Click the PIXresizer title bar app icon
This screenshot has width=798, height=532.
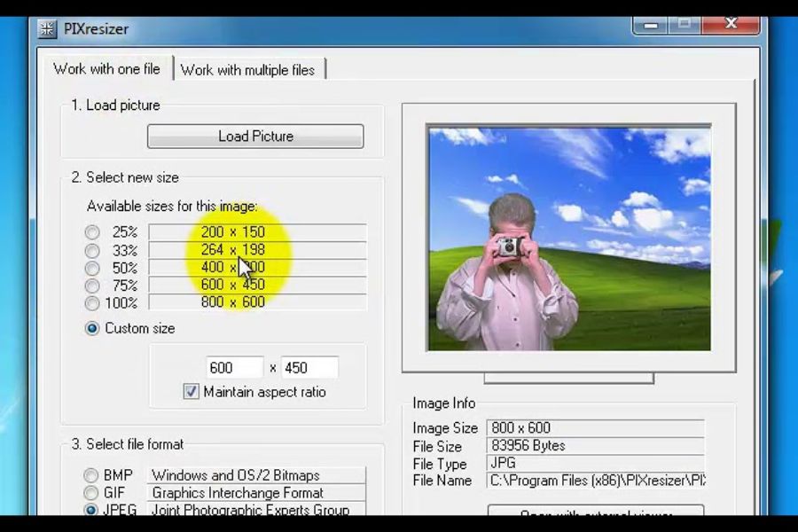coord(47,29)
